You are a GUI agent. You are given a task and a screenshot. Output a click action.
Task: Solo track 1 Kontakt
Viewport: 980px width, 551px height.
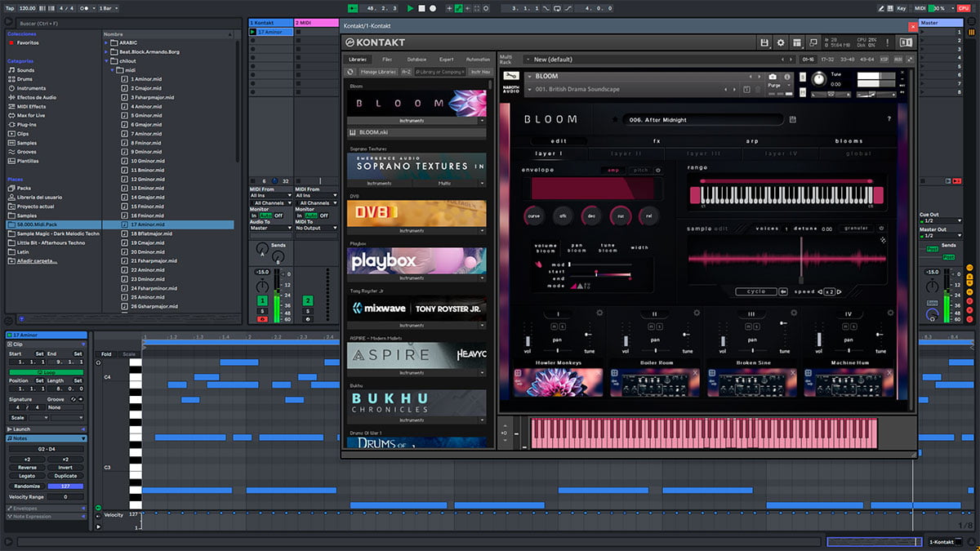point(262,311)
